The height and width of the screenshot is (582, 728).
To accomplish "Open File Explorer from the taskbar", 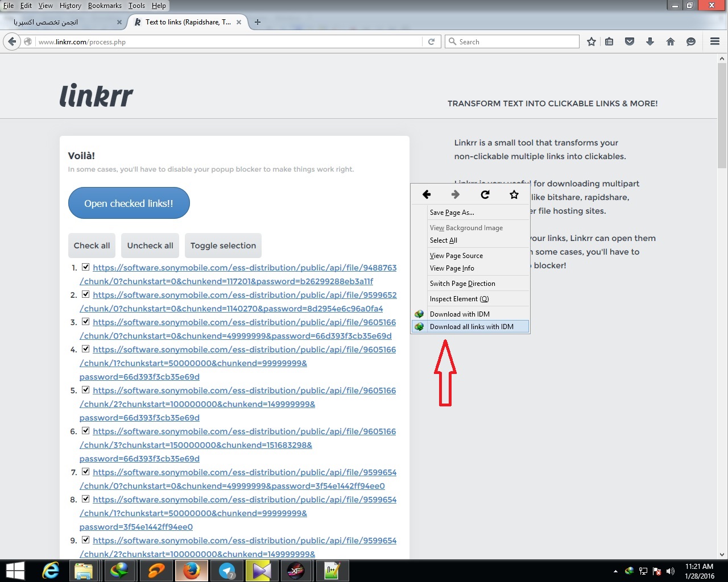I will click(x=84, y=571).
